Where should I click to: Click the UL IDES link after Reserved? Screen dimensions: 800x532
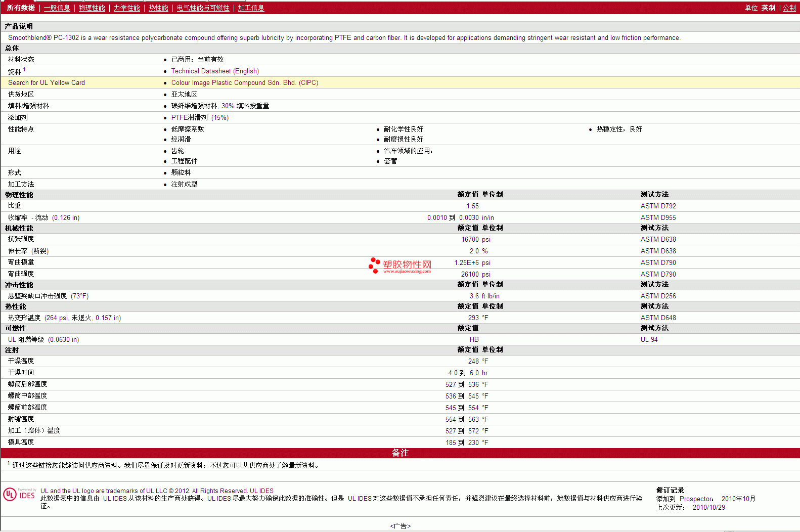click(x=261, y=491)
